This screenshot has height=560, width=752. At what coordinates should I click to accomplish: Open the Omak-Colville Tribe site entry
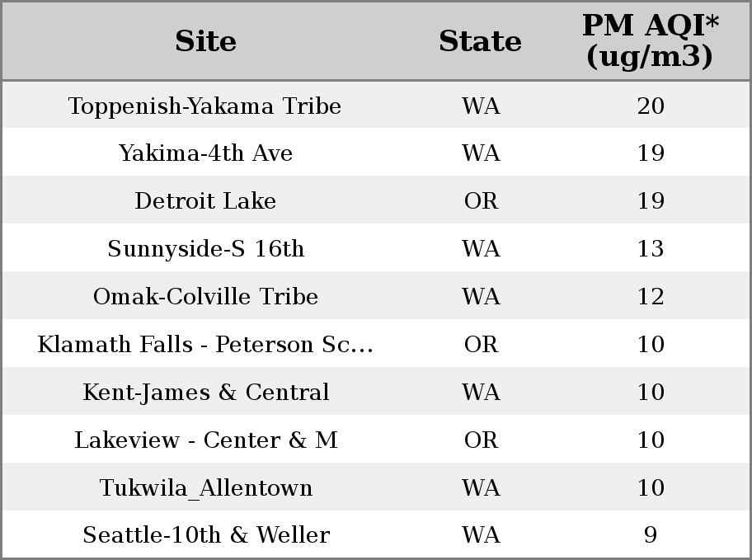coord(205,297)
